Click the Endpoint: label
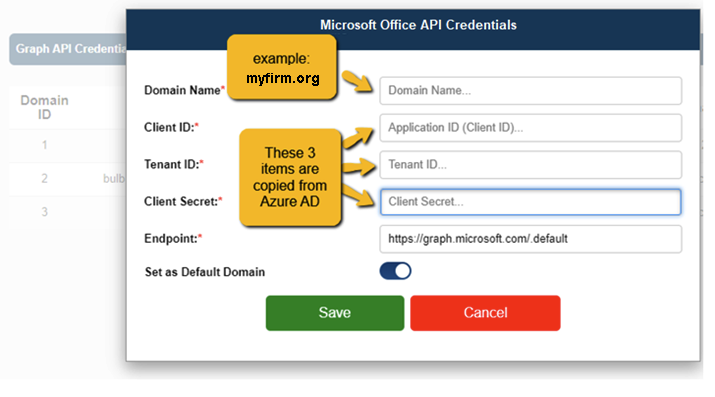This screenshot has height=397, width=715. [173, 238]
